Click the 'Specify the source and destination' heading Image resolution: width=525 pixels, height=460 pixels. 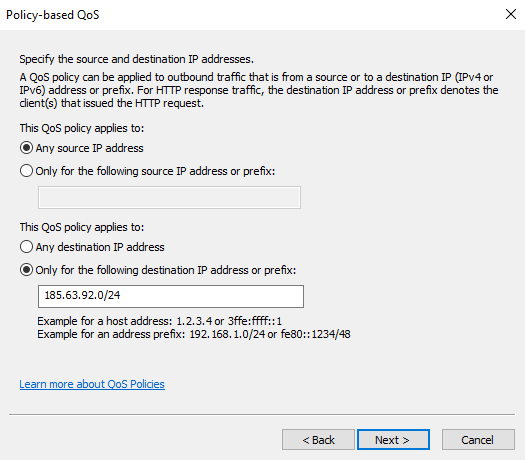click(137, 59)
